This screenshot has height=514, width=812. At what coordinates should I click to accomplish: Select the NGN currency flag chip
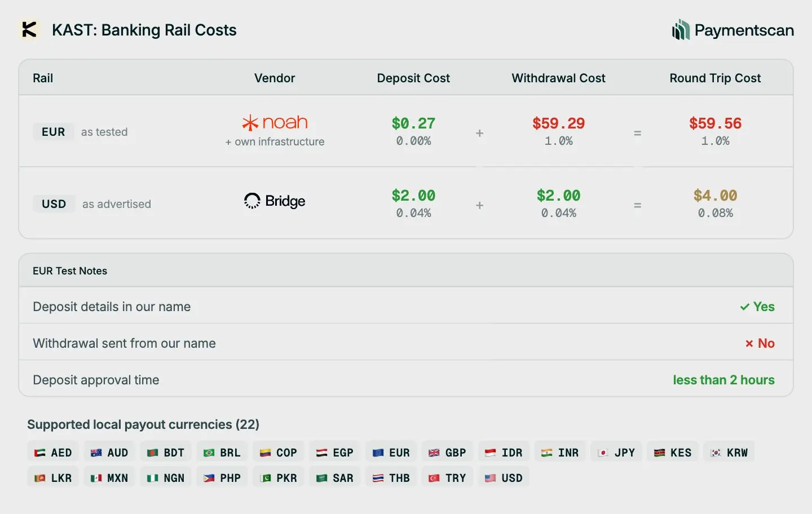point(166,478)
